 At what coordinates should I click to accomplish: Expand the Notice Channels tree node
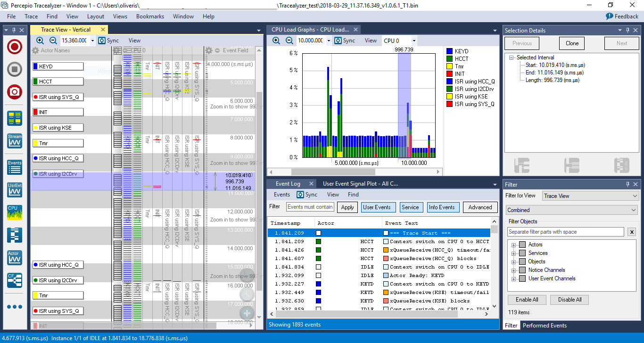click(x=513, y=270)
